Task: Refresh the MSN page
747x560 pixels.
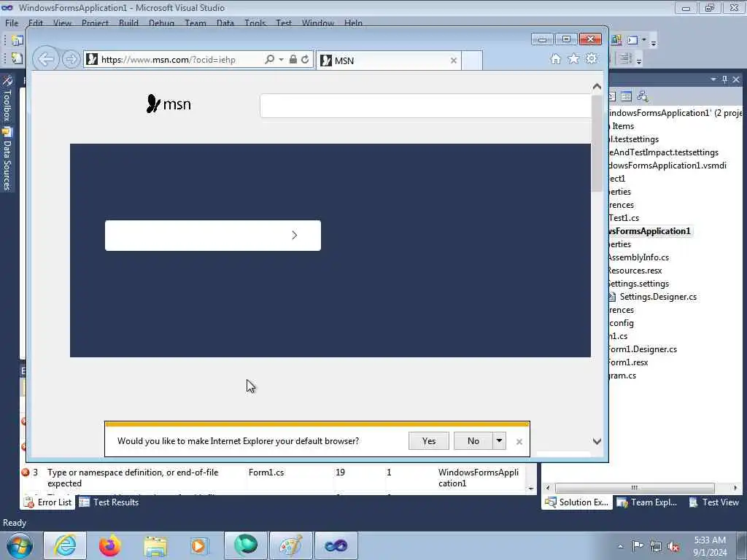Action: tap(305, 59)
